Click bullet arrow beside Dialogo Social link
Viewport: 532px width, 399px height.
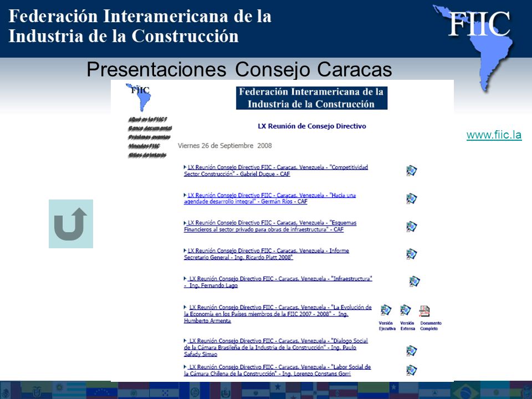(185, 340)
